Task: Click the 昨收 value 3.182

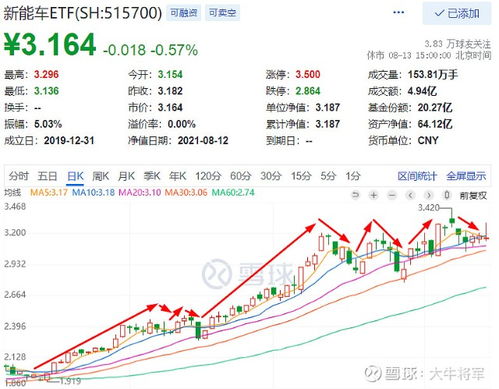Action: [170, 91]
